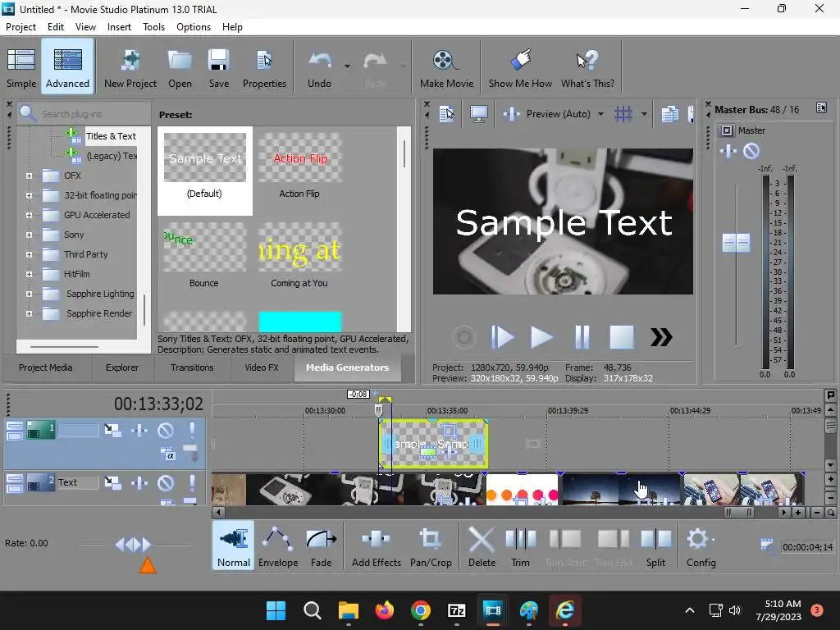The image size is (840, 630).
Task: Open the Tools menu
Action: 153,27
